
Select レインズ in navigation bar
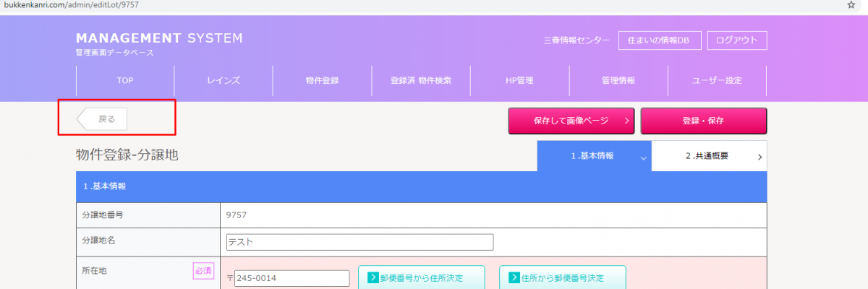(x=224, y=81)
